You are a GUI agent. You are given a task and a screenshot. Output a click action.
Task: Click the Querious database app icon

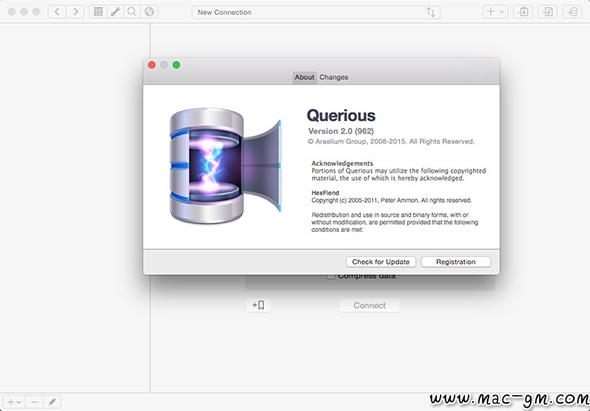[x=226, y=166]
